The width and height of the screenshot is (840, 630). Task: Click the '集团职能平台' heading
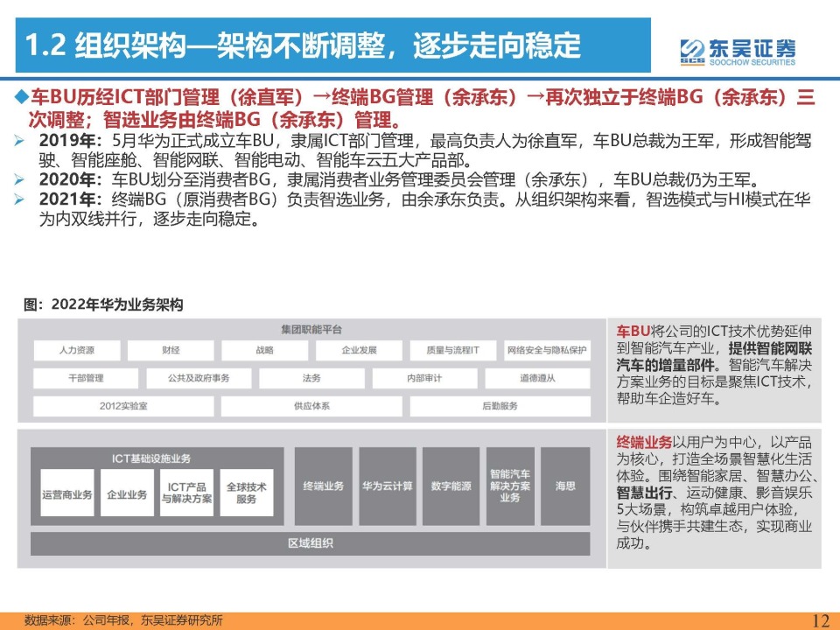tap(311, 330)
